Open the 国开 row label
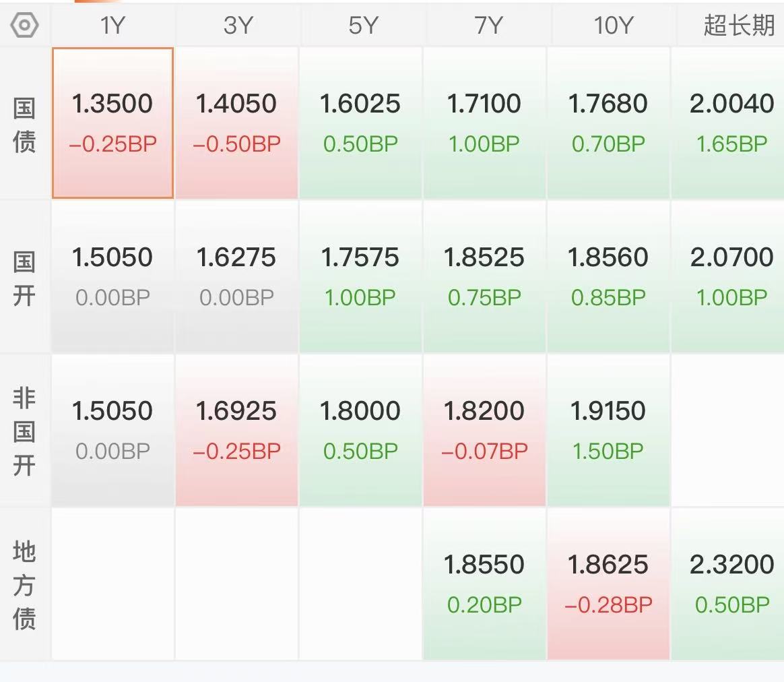 tap(24, 278)
